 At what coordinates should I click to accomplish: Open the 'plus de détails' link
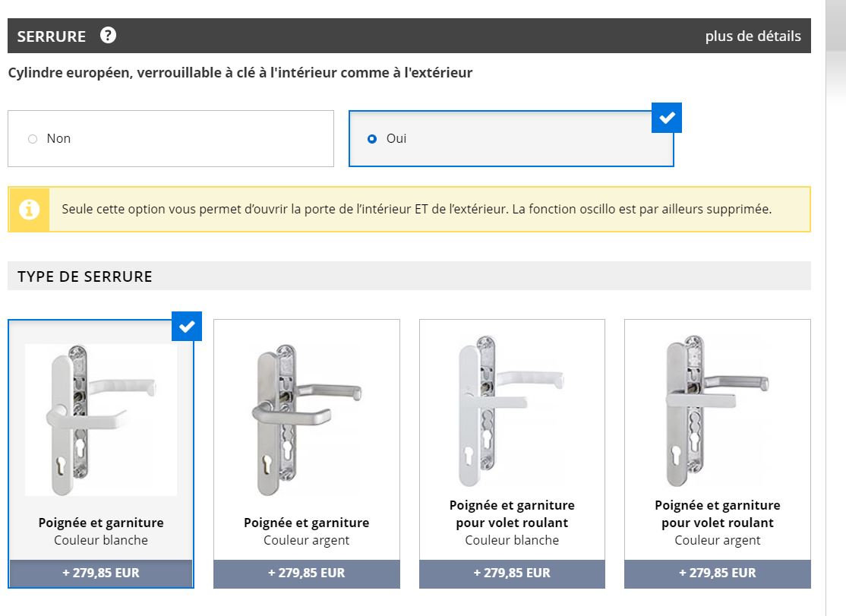(753, 36)
